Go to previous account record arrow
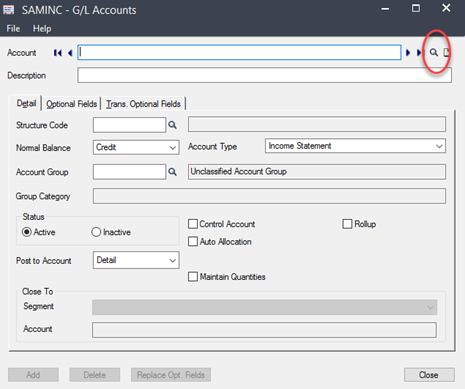 (x=70, y=53)
